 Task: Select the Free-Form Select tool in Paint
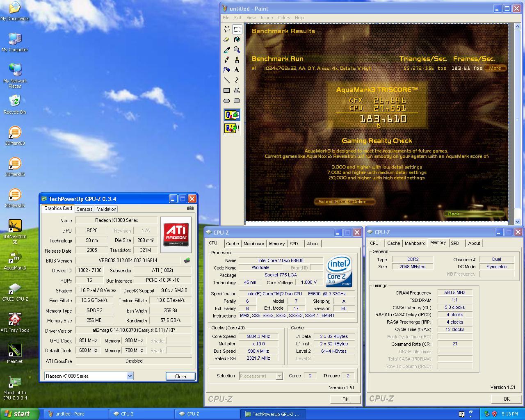[227, 29]
